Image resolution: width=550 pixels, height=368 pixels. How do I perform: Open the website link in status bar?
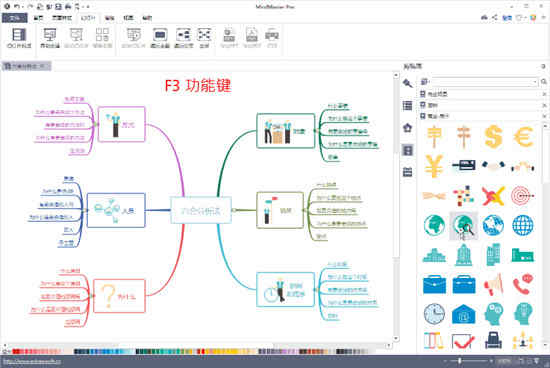tap(32, 361)
